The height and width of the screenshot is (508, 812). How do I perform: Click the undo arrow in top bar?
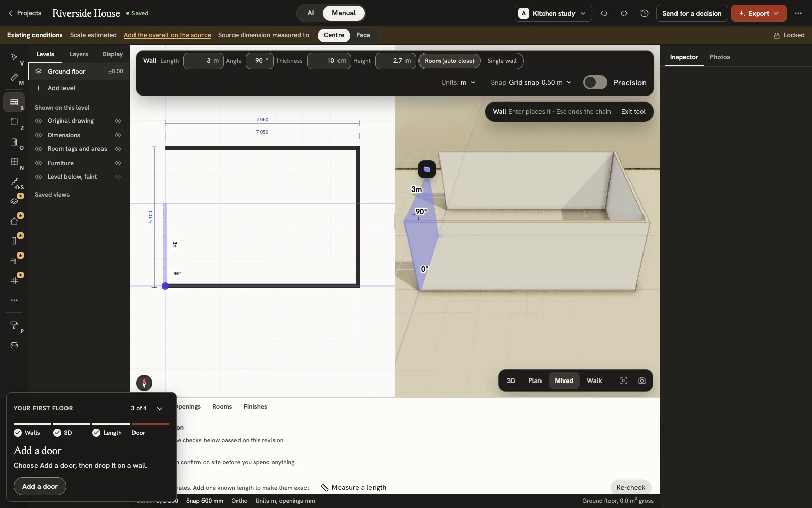click(604, 13)
